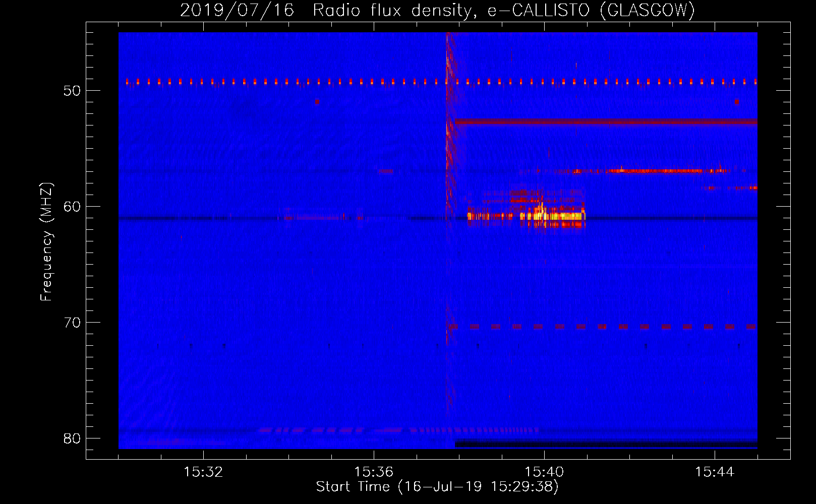Click the continuous red band near 53 MHz

click(606, 121)
